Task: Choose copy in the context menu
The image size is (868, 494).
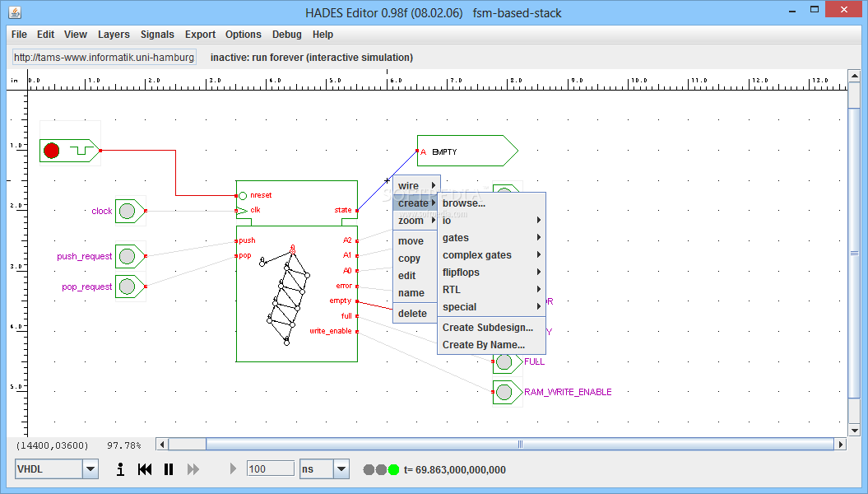Action: [416, 258]
